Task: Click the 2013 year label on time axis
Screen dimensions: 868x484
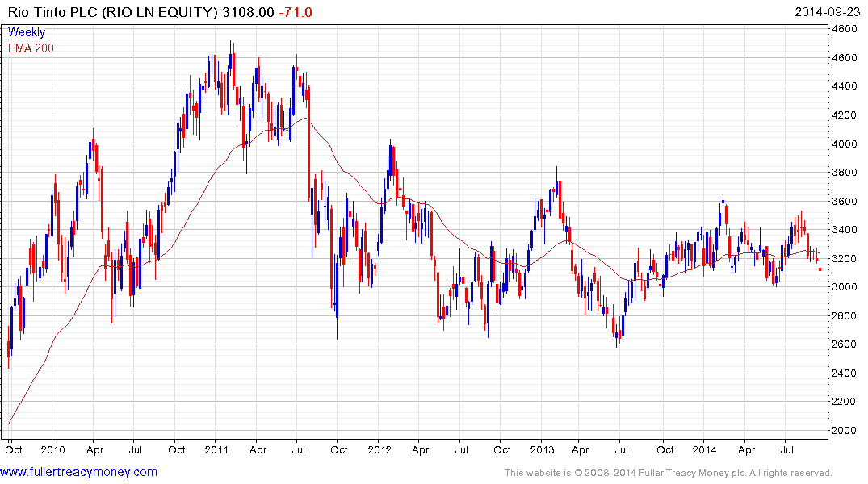Action: (542, 449)
